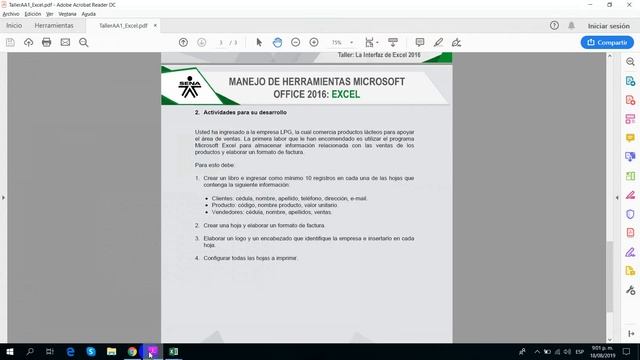The width and height of the screenshot is (640, 360).
Task: Click the scroll up arrow of document
Action: click(x=610, y=56)
